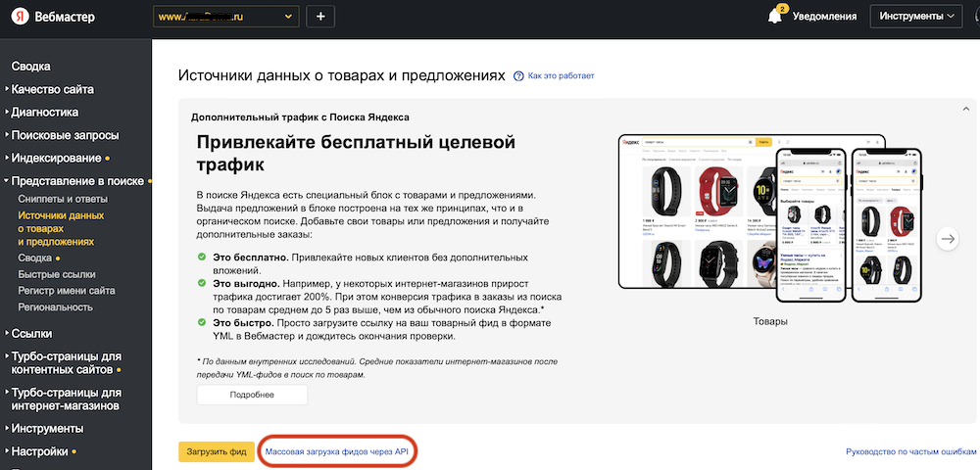Open Сводка in the sidebar
980x470 pixels.
pyautogui.click(x=30, y=67)
